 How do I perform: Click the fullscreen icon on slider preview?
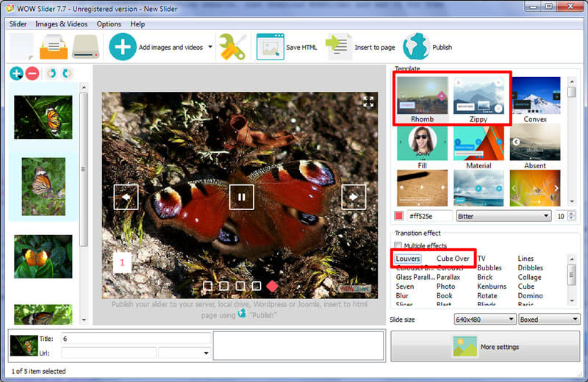tap(368, 102)
